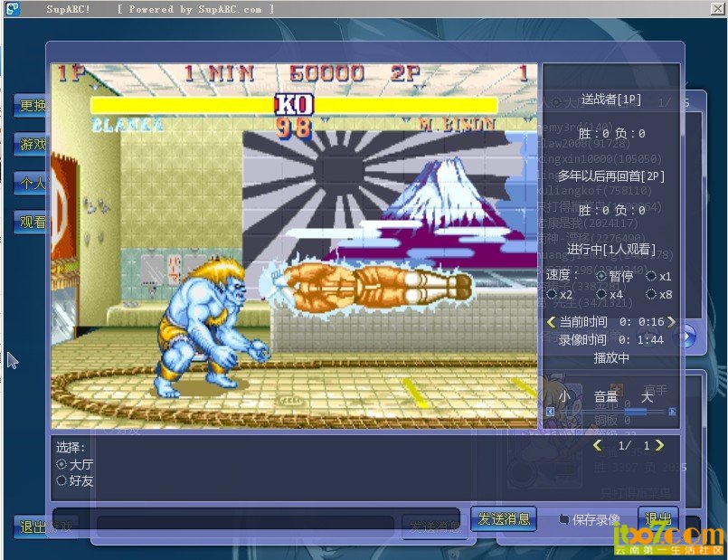Click the SupARC app icon in title bar
This screenshot has height=560, width=728.
coord(13,8)
